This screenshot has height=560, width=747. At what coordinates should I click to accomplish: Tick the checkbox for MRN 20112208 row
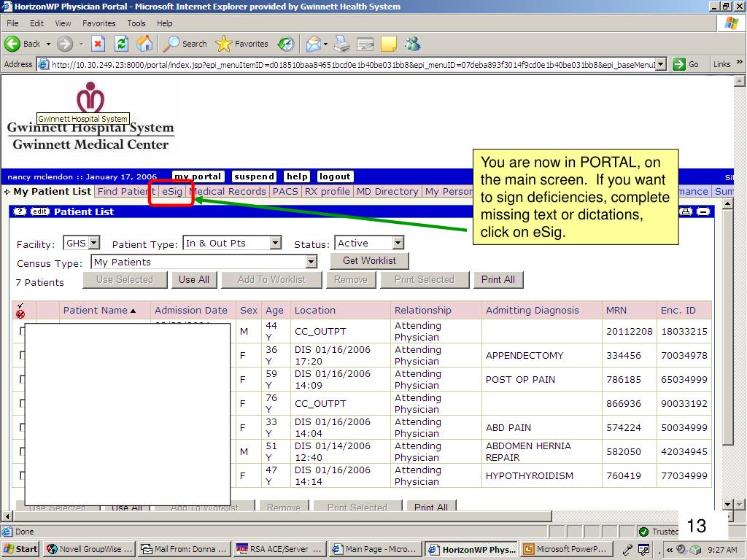[22, 331]
